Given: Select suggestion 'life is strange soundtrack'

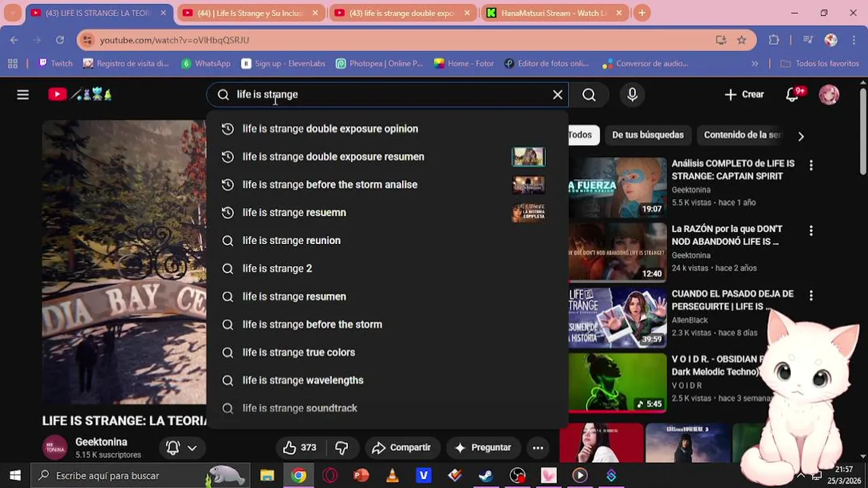Looking at the screenshot, I should (387, 408).
